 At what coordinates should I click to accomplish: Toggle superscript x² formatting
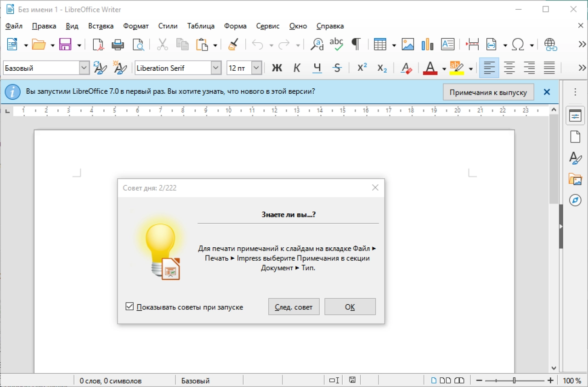pyautogui.click(x=362, y=68)
